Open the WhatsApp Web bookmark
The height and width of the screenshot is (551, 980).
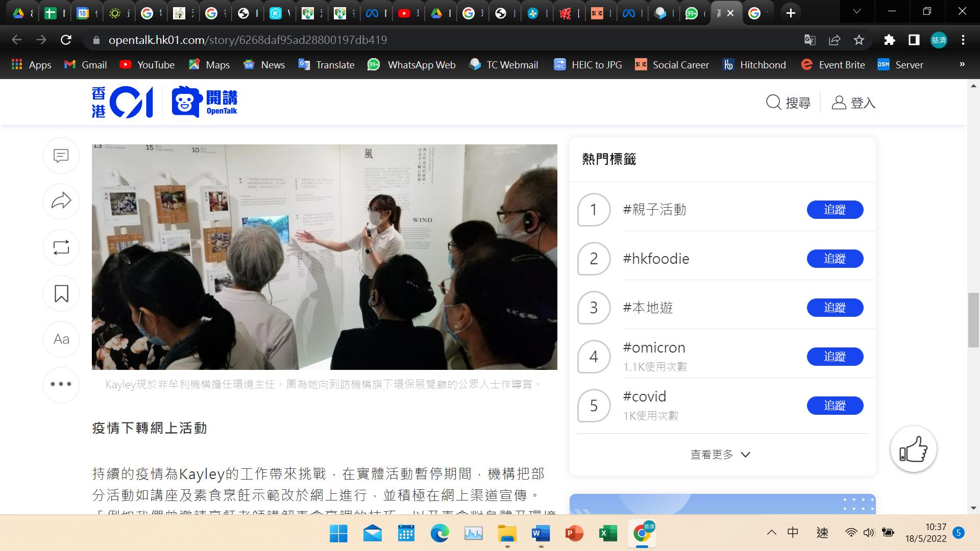click(x=411, y=65)
